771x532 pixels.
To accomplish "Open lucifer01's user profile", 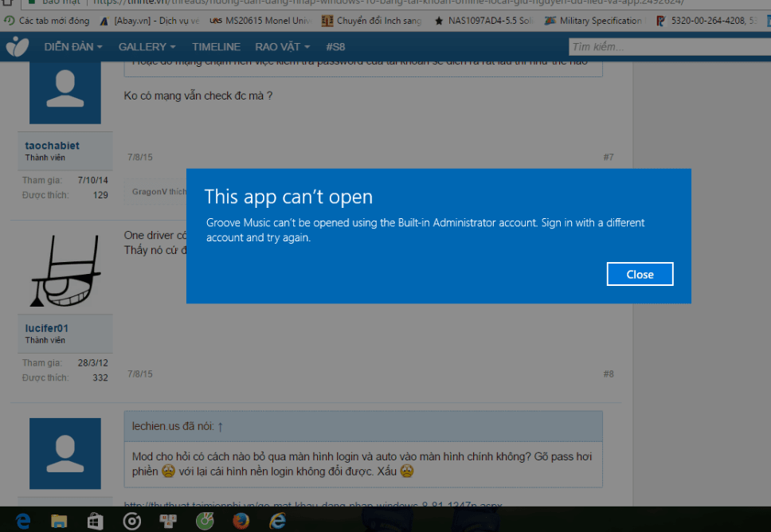I will pos(47,328).
